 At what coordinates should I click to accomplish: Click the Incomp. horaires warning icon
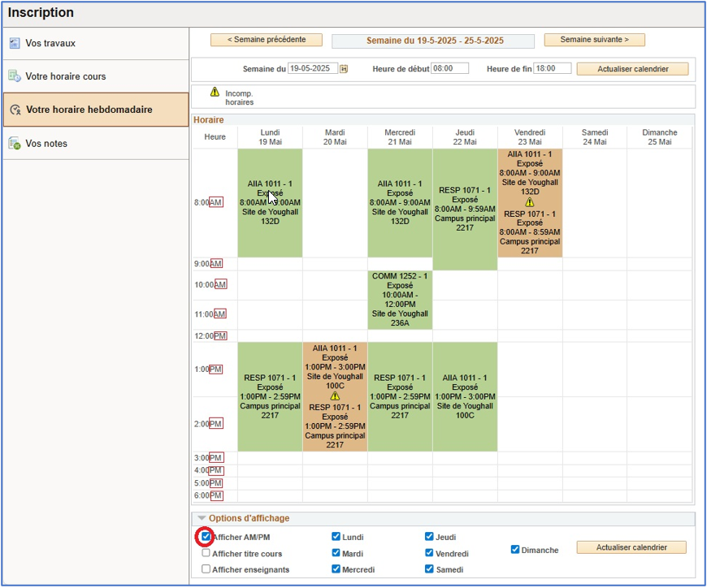coord(215,93)
